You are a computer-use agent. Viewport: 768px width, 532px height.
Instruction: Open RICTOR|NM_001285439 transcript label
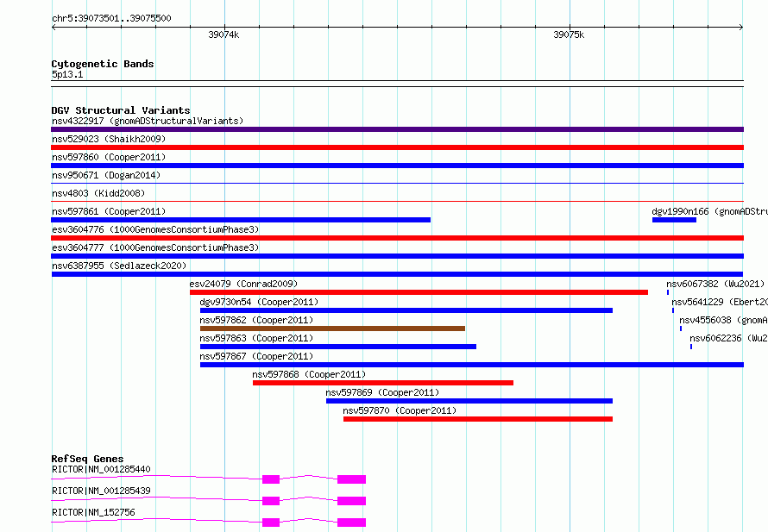click(101, 491)
